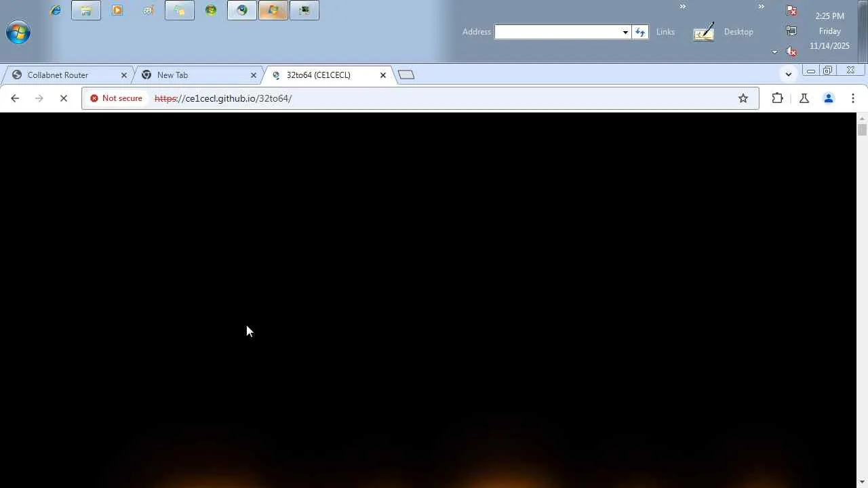The image size is (868, 488).
Task: Click the browser forward arrow
Action: click(x=39, y=98)
